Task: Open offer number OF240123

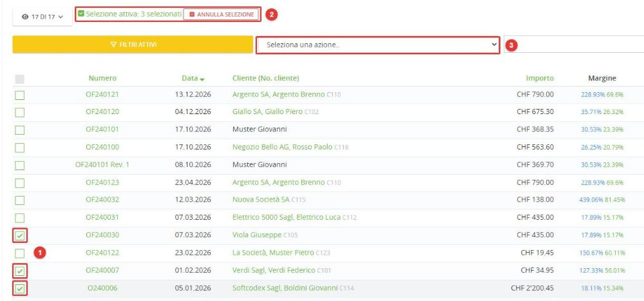Action: (102, 182)
